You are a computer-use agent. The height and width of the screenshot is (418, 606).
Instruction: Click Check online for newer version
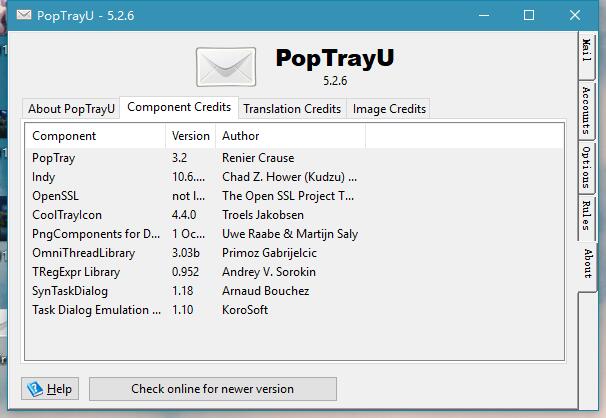[212, 389]
